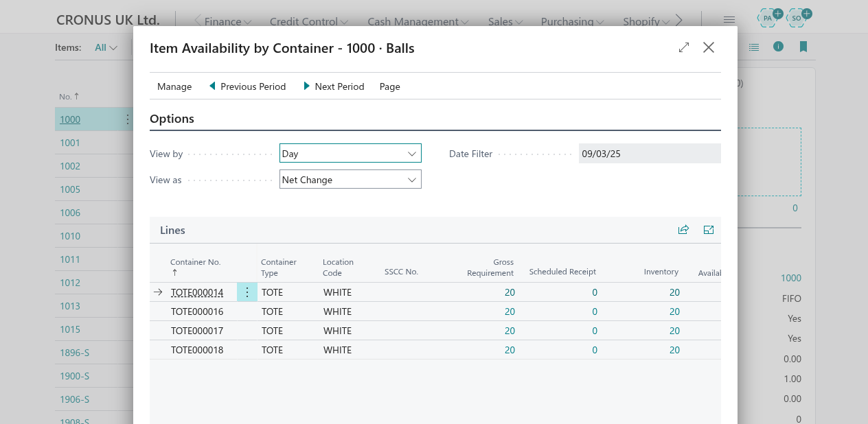This screenshot has height=424, width=868.
Task: Open container TOTE000014 link
Action: (197, 292)
